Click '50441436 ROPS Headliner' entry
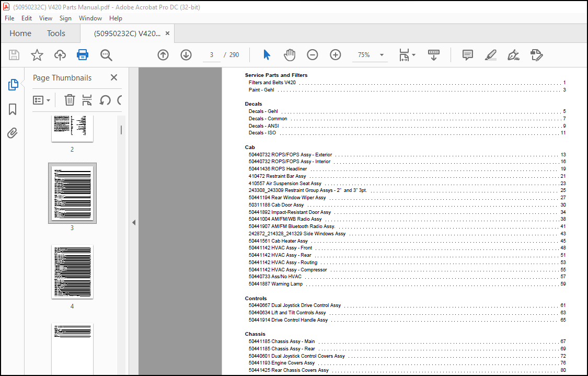The width and height of the screenshot is (588, 376). [x=278, y=169]
